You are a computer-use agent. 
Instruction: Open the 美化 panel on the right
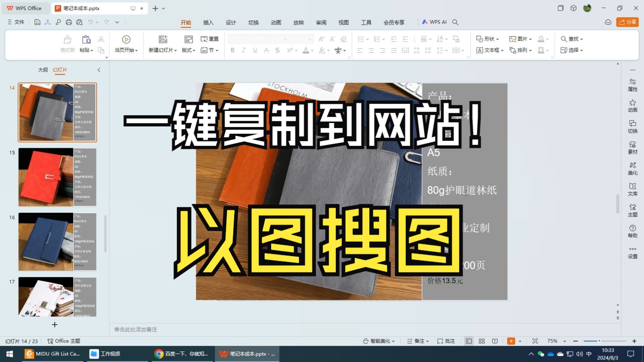[633, 169]
